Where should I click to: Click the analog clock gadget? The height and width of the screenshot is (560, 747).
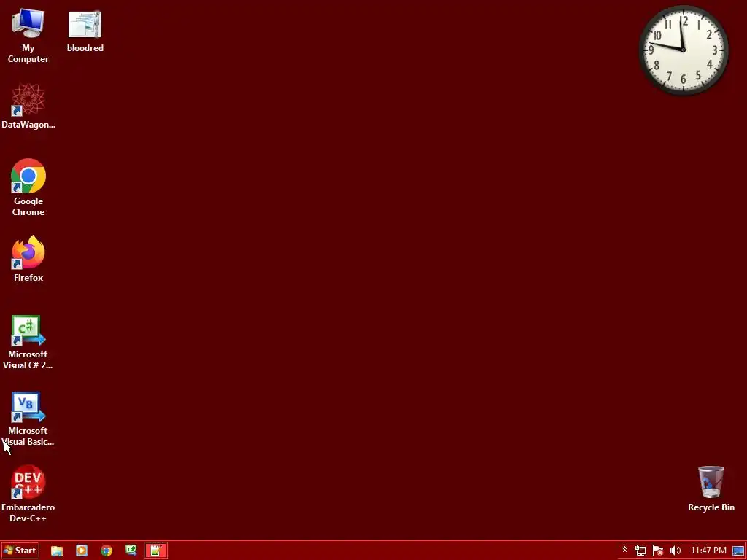[x=683, y=50]
